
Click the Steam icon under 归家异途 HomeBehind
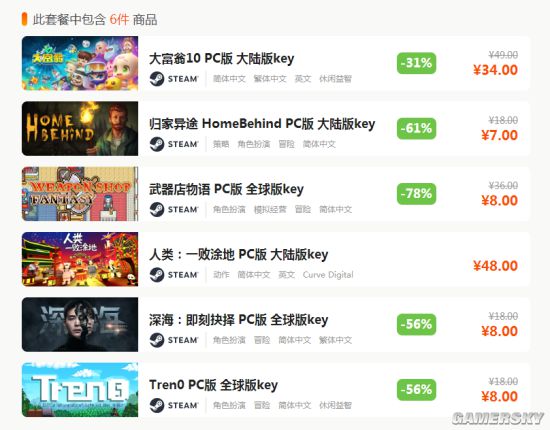click(157, 144)
